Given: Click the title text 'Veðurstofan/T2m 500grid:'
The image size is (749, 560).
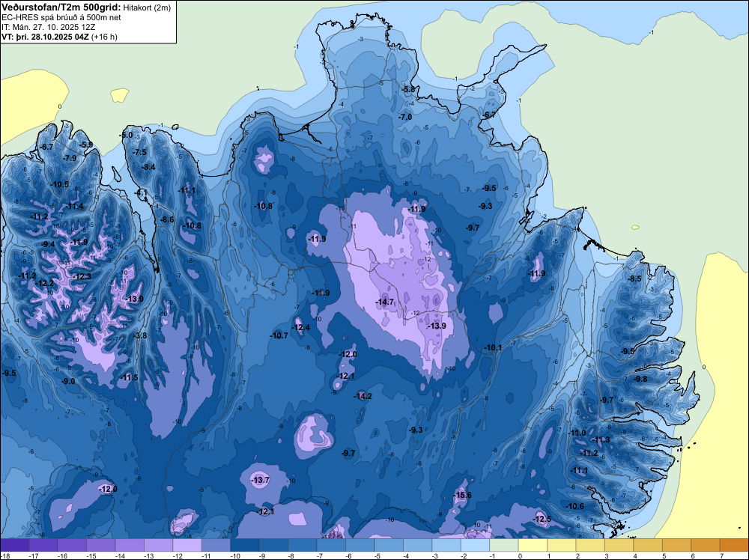Looking at the screenshot, I should 61,7.
